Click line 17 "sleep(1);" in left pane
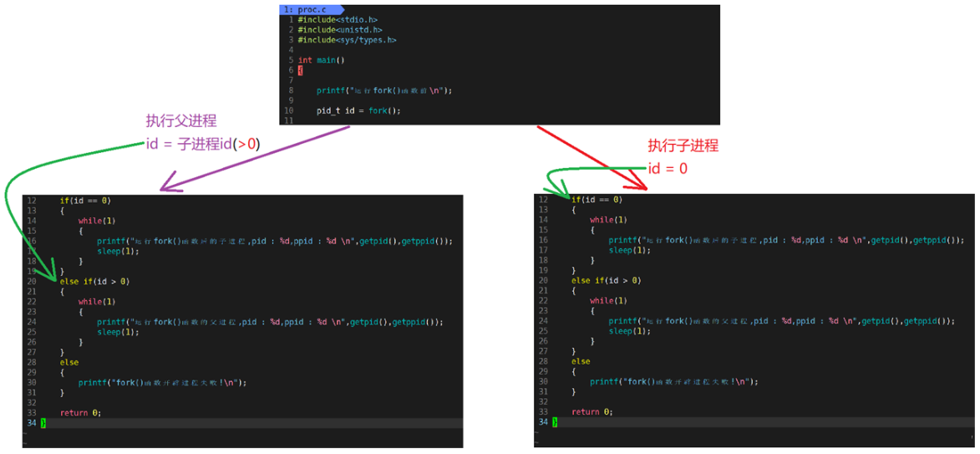The height and width of the screenshot is (454, 980). (x=118, y=251)
